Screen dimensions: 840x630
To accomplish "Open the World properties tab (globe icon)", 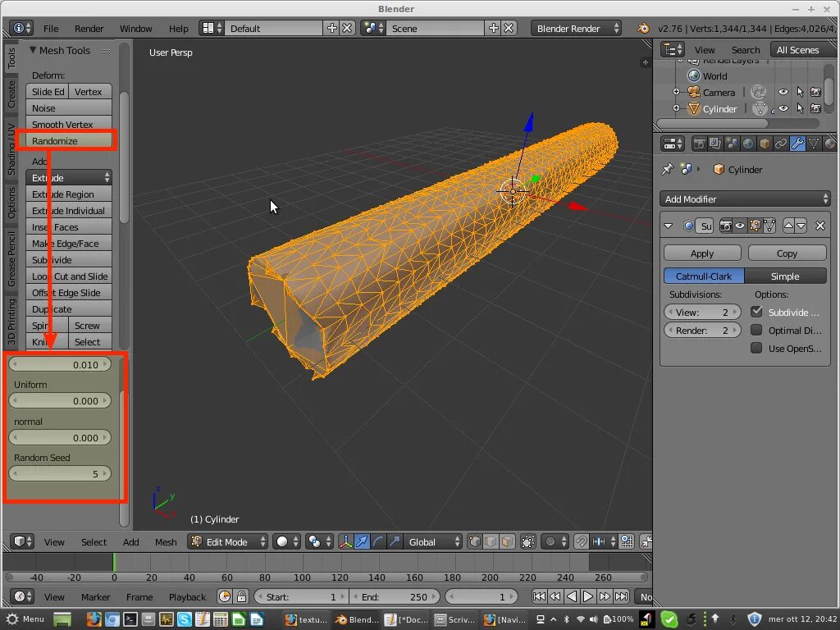I will 748,144.
